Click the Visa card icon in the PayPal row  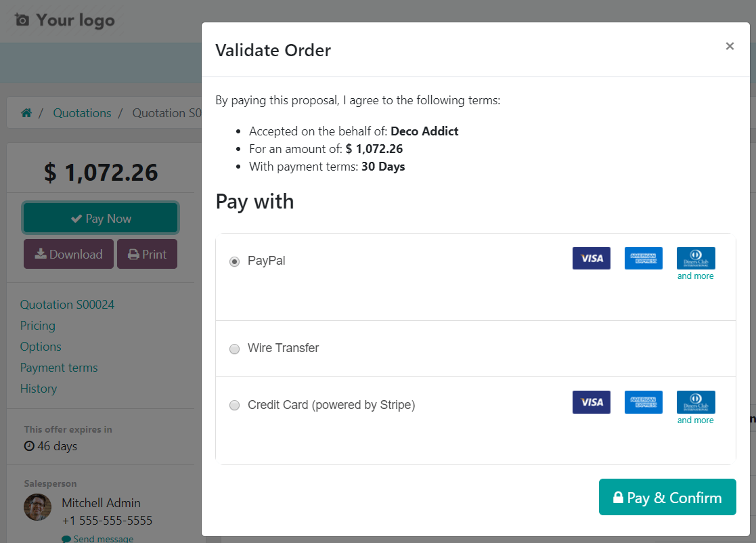(591, 258)
